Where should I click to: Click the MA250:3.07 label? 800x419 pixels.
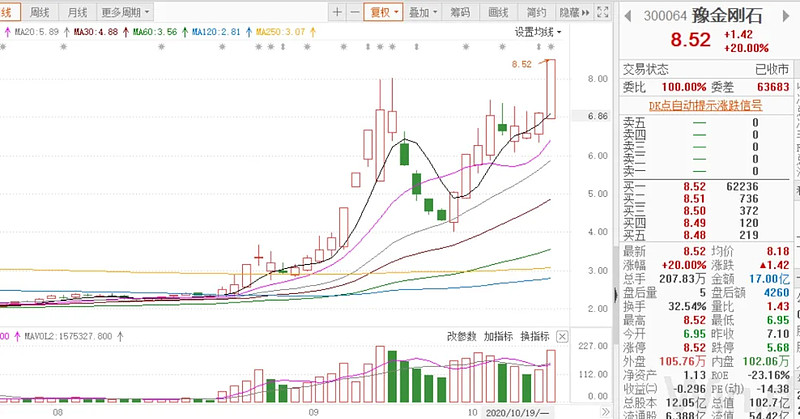point(281,32)
